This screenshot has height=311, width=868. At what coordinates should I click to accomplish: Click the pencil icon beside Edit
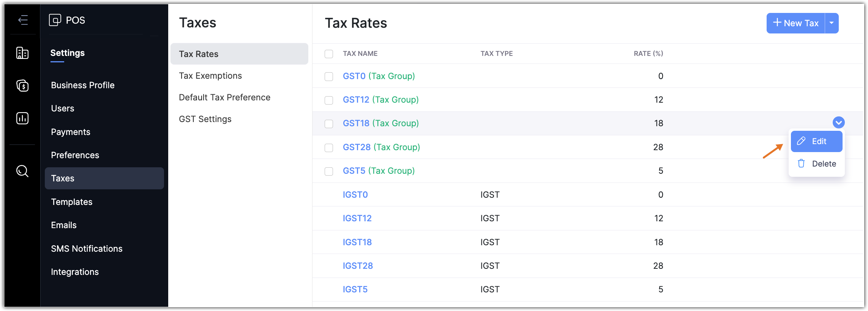[x=801, y=141]
